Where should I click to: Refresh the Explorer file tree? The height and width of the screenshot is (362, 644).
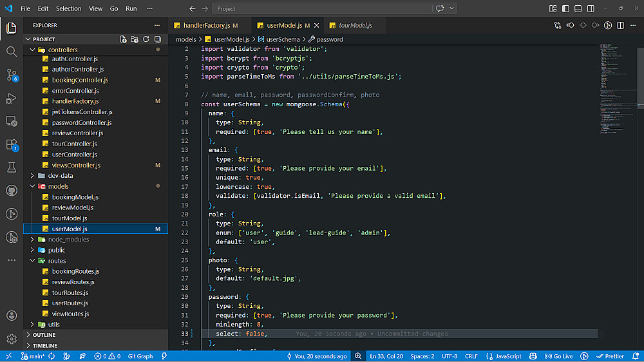(x=146, y=39)
